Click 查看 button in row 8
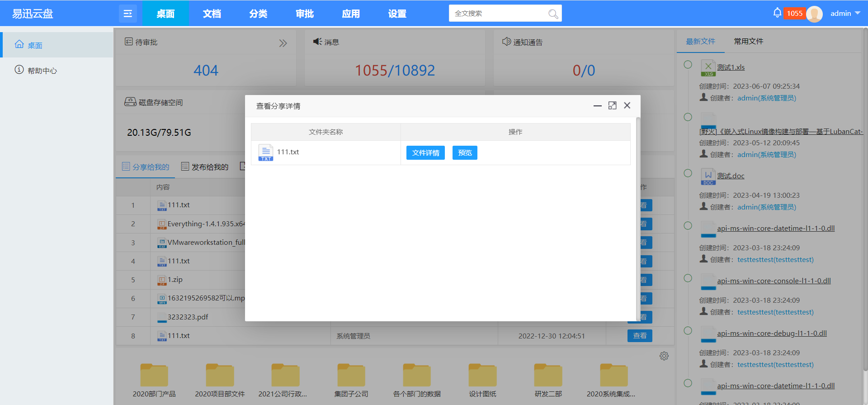Image resolution: width=868 pixels, height=405 pixels. (640, 336)
